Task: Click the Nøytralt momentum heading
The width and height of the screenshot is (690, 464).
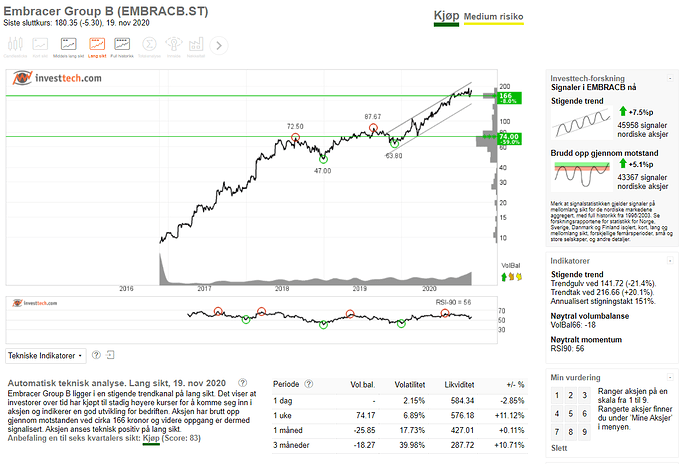Action: (586, 340)
